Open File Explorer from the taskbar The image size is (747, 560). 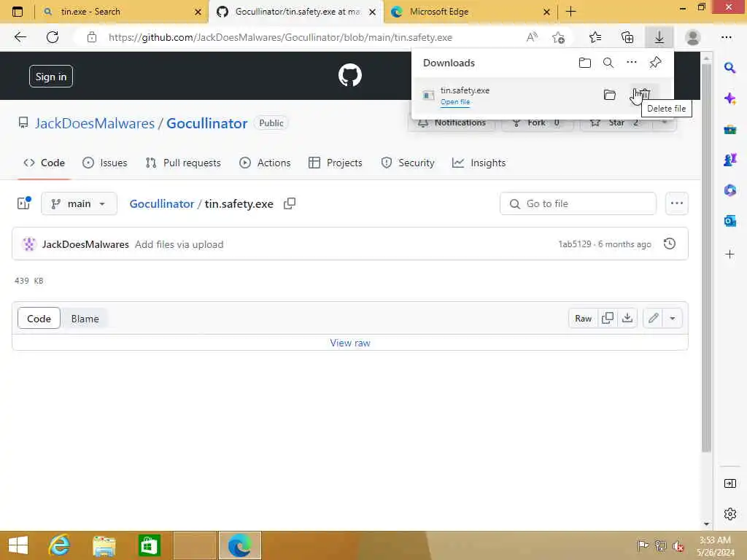click(x=104, y=545)
